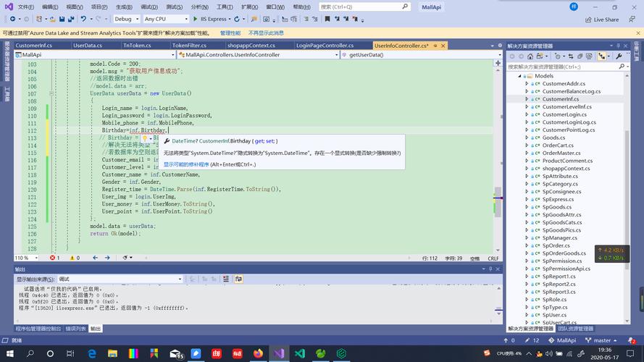Click the 管理性能 link in notification bar
This screenshot has width=644, height=362.
[x=230, y=33]
